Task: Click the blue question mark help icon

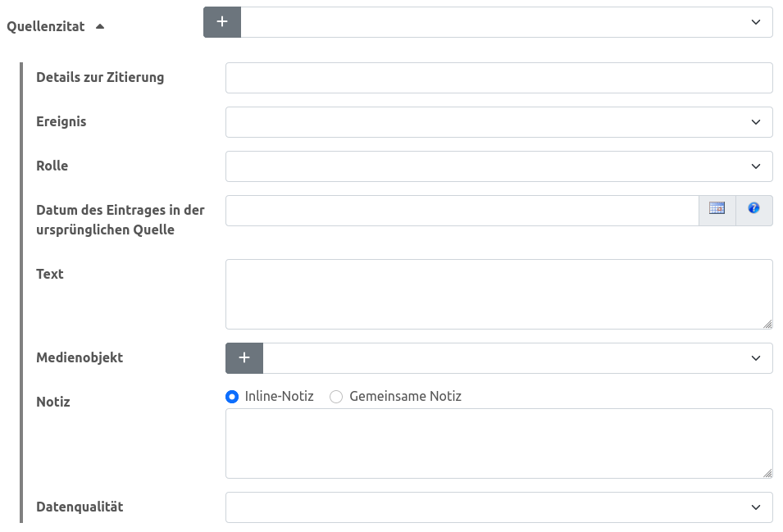Action: tap(754, 209)
